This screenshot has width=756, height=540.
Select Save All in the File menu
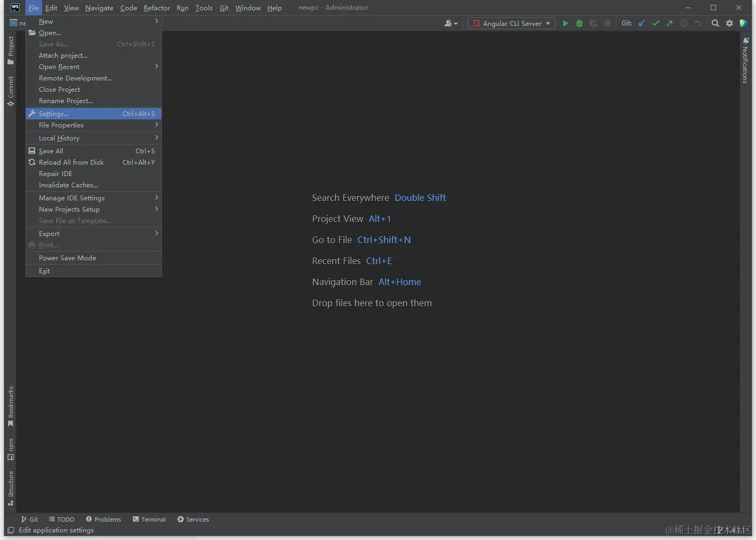93,151
